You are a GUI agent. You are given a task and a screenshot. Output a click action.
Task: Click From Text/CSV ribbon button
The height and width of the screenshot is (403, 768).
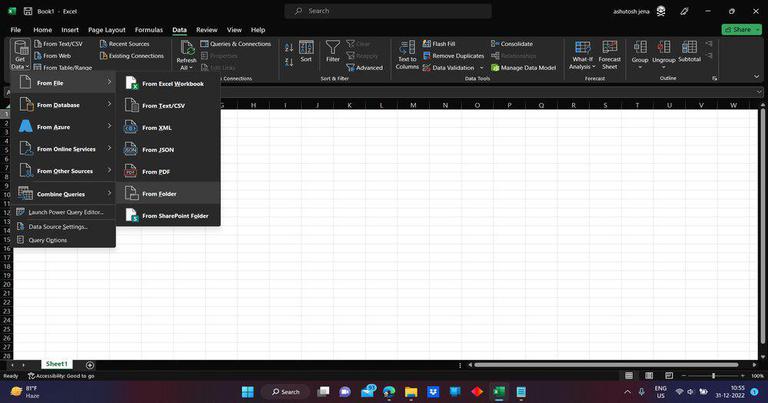click(58, 44)
